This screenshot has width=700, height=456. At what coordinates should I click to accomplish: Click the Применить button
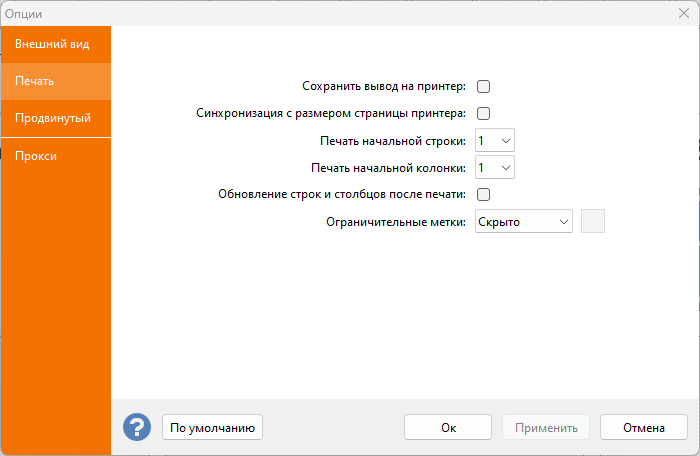tap(546, 428)
